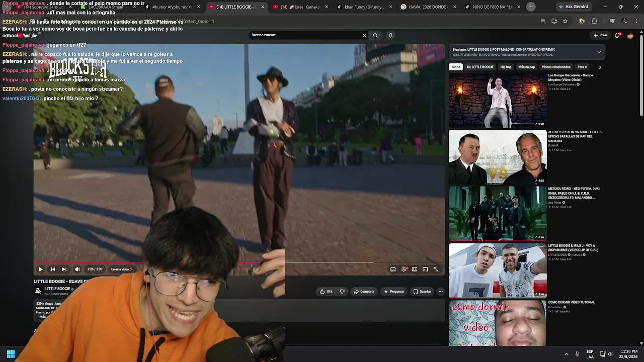The width and height of the screenshot is (644, 362).
Task: Click the Preguntar button
Action: click(x=394, y=292)
